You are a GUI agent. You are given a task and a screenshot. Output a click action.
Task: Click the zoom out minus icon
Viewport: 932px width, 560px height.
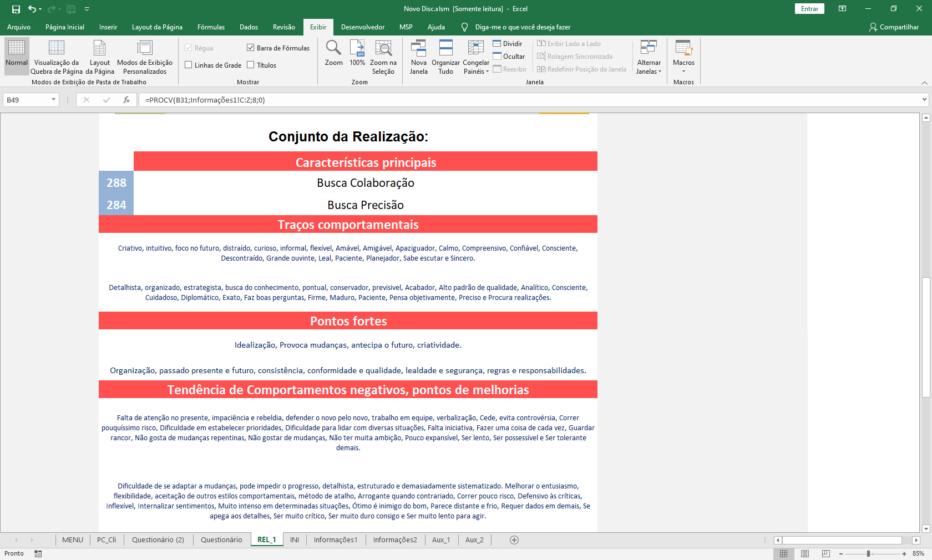click(841, 554)
